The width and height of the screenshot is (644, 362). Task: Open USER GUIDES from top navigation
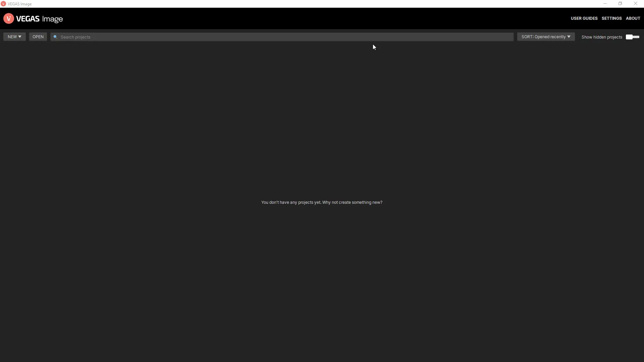pyautogui.click(x=584, y=18)
